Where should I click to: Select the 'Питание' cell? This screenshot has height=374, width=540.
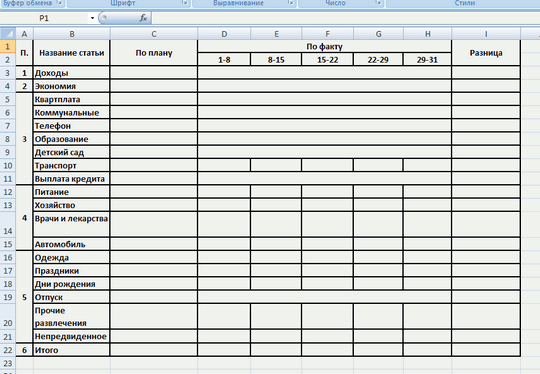[x=72, y=192]
